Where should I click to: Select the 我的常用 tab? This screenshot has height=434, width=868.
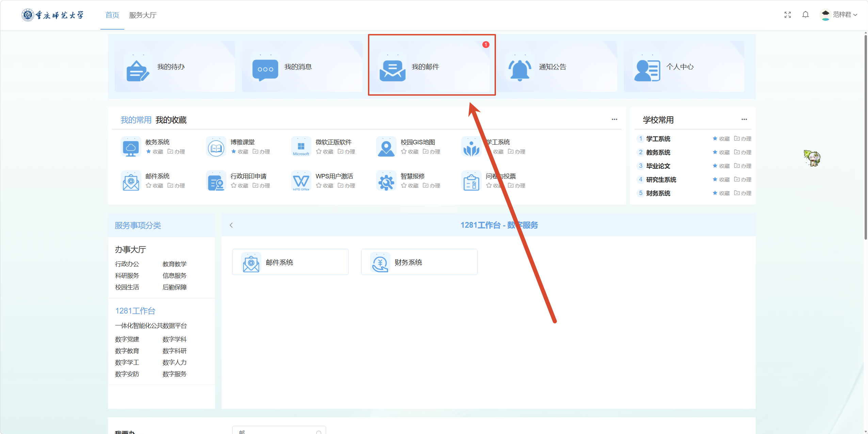point(136,120)
